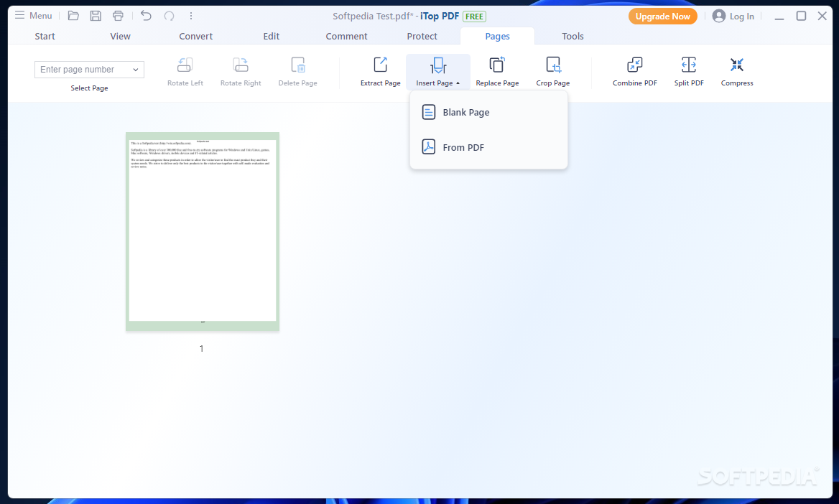Screen dimensions: 839x504
Task: Open the Convert tab
Action: click(x=196, y=36)
